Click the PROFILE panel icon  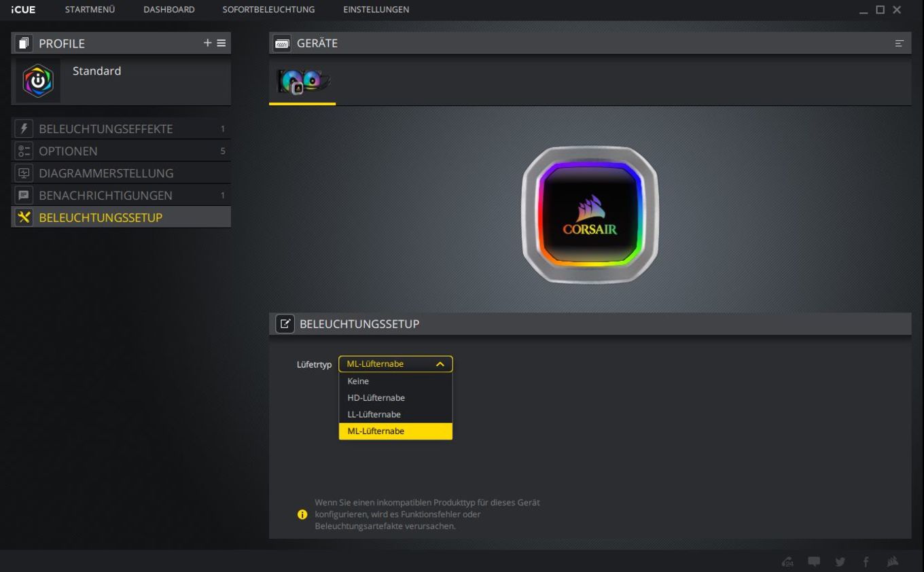point(24,43)
